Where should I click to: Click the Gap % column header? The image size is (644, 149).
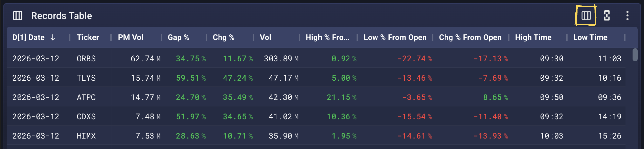(x=178, y=38)
